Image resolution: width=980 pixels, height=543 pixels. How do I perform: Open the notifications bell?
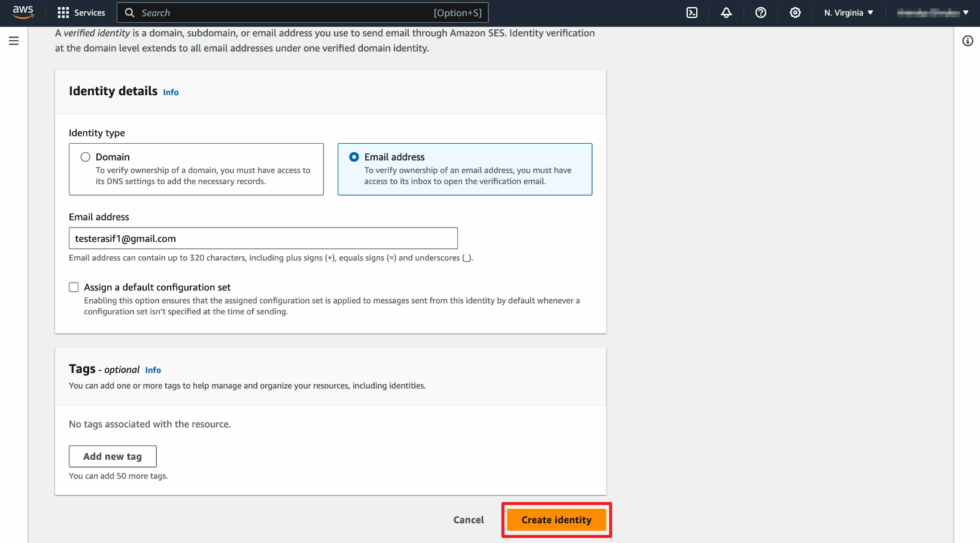(x=726, y=13)
